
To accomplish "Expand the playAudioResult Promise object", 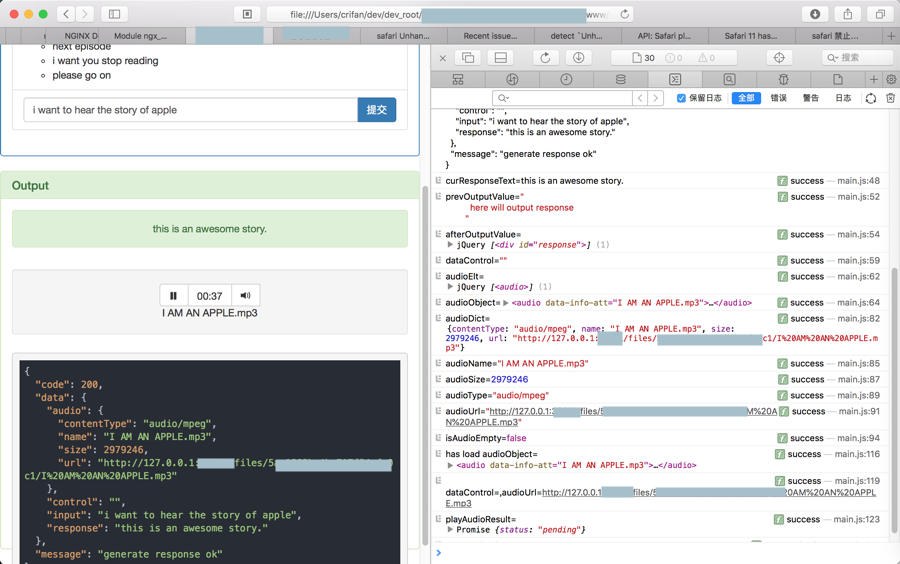I will [450, 530].
